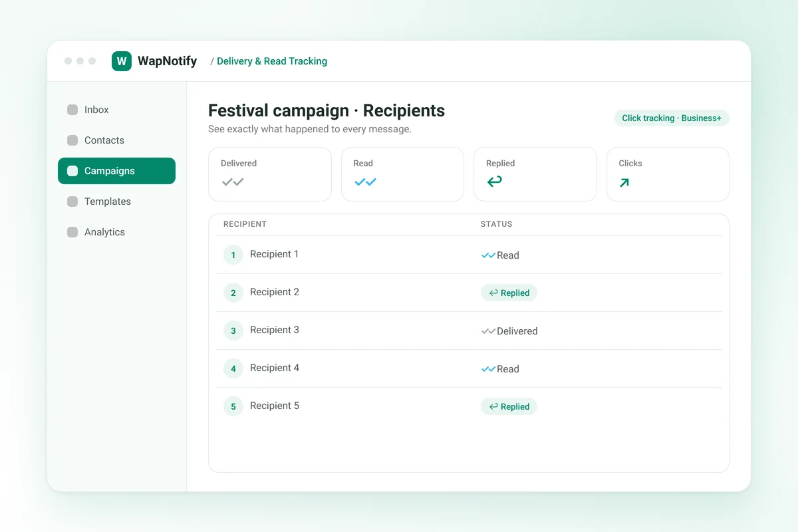This screenshot has width=798, height=532.
Task: Click the Inbox square icon
Action: pos(72,110)
